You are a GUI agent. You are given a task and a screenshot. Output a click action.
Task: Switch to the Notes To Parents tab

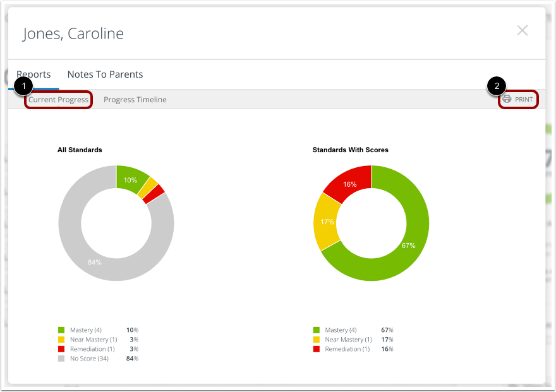[105, 74]
